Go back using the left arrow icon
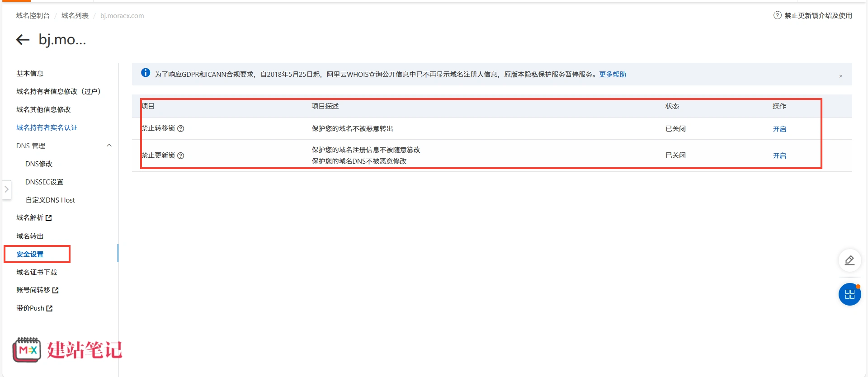868x377 pixels. pos(23,40)
